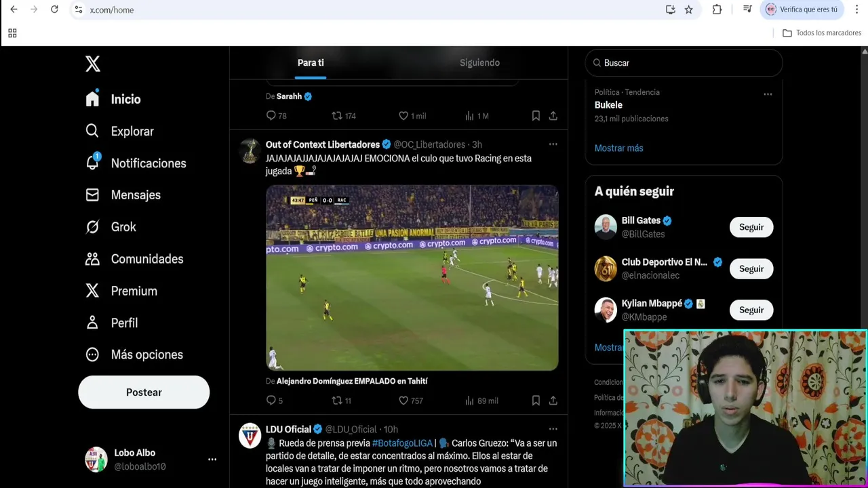Open media control icon in browser toolbar

pos(747,9)
